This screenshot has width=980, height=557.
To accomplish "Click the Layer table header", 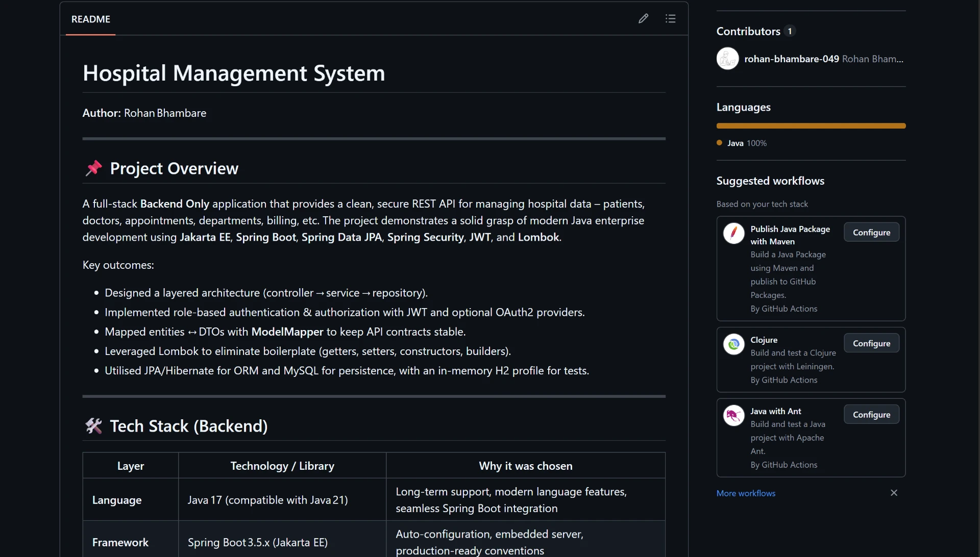I will click(131, 466).
